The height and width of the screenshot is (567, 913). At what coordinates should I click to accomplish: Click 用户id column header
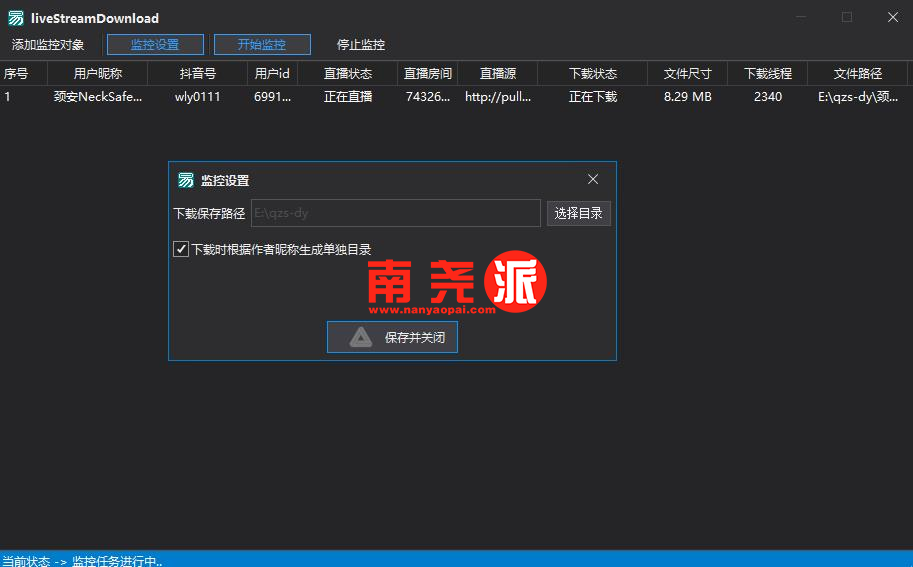[273, 73]
